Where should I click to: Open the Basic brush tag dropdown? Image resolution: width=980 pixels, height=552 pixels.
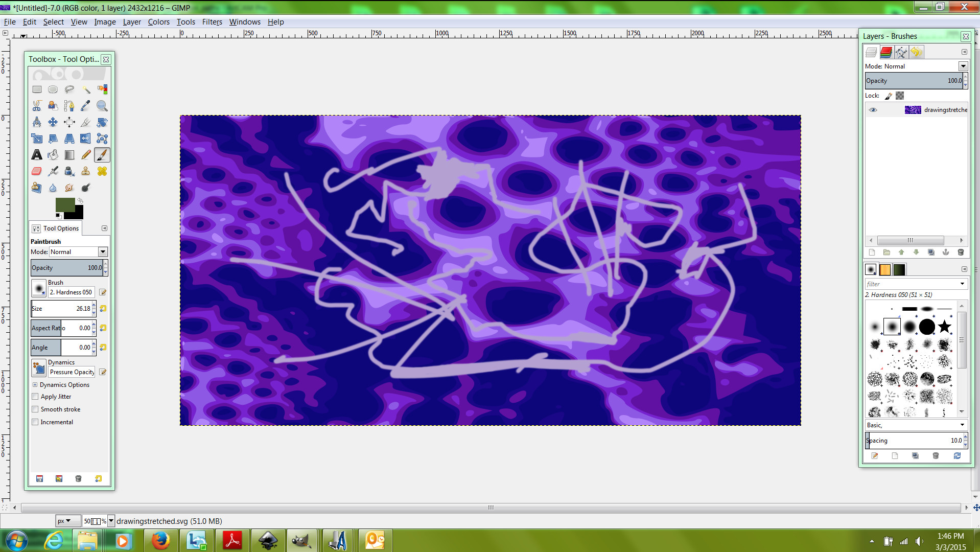[963, 425]
